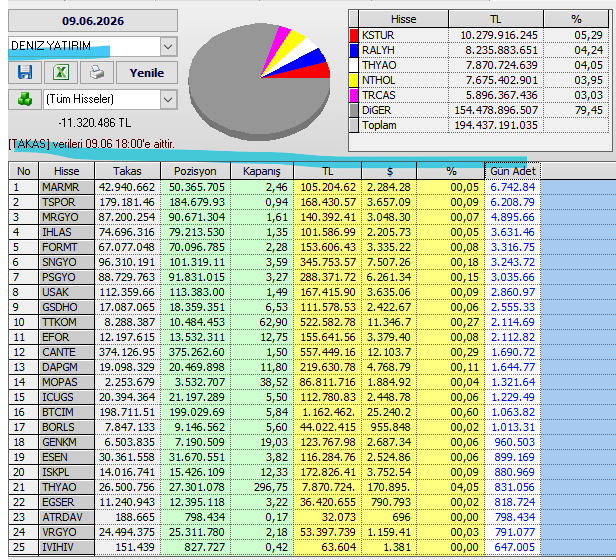Select the EFOR stock cell
616x560 pixels.
click(67, 337)
